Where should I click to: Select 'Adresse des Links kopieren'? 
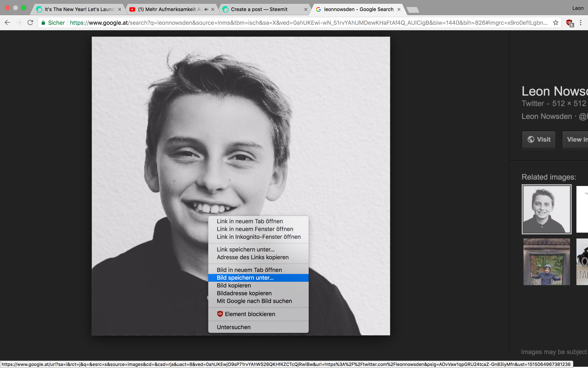pyautogui.click(x=258, y=257)
